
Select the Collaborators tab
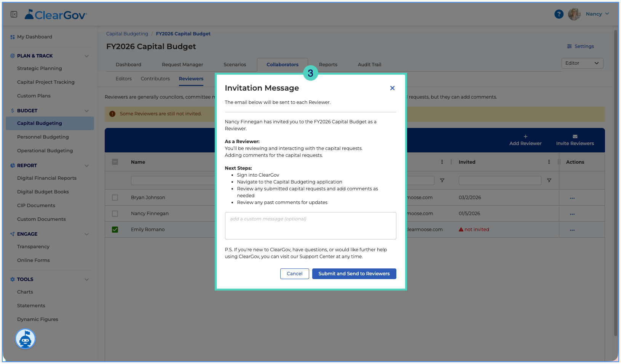[283, 65]
